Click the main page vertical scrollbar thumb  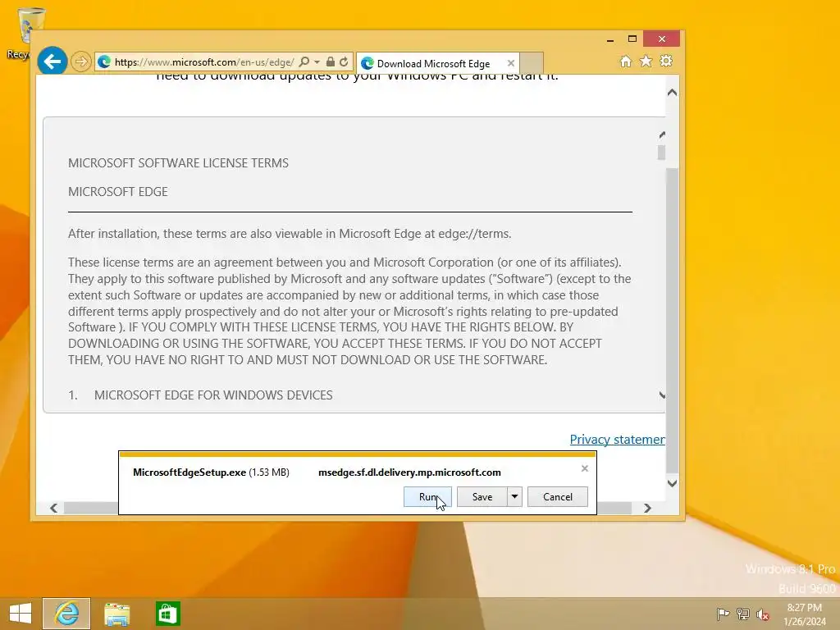(x=673, y=320)
